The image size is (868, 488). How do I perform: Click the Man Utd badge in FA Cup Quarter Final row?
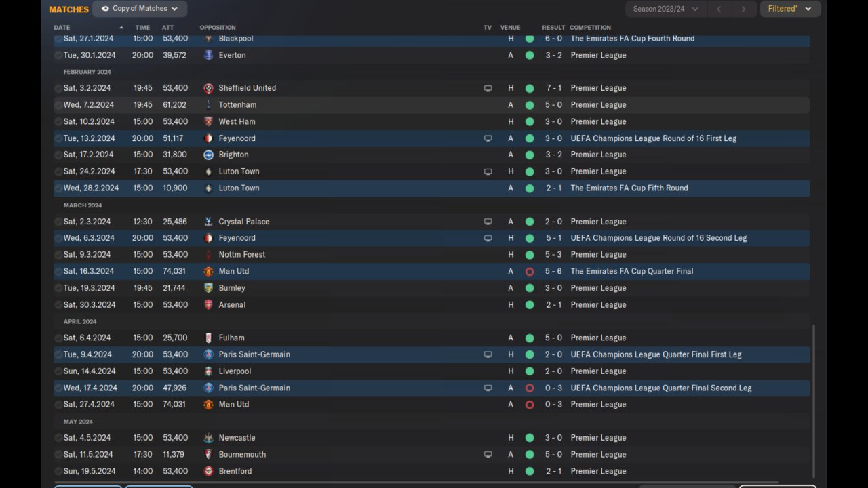(208, 272)
